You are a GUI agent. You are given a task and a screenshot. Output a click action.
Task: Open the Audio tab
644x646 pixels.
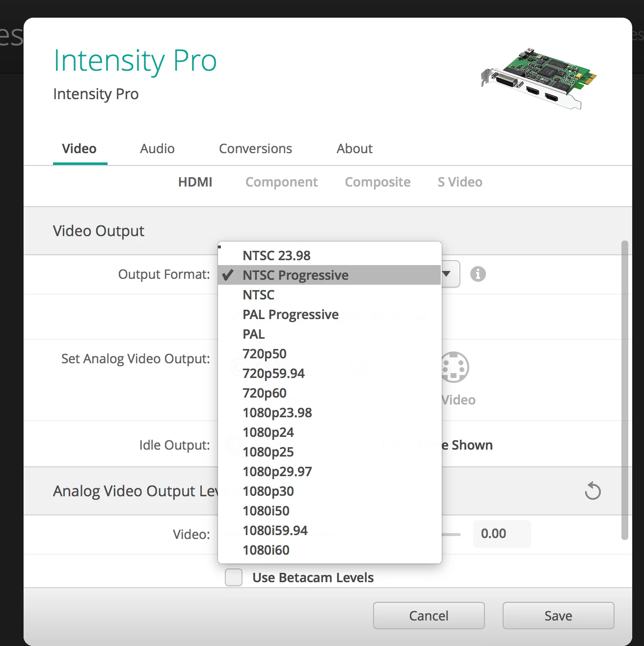pyautogui.click(x=157, y=149)
